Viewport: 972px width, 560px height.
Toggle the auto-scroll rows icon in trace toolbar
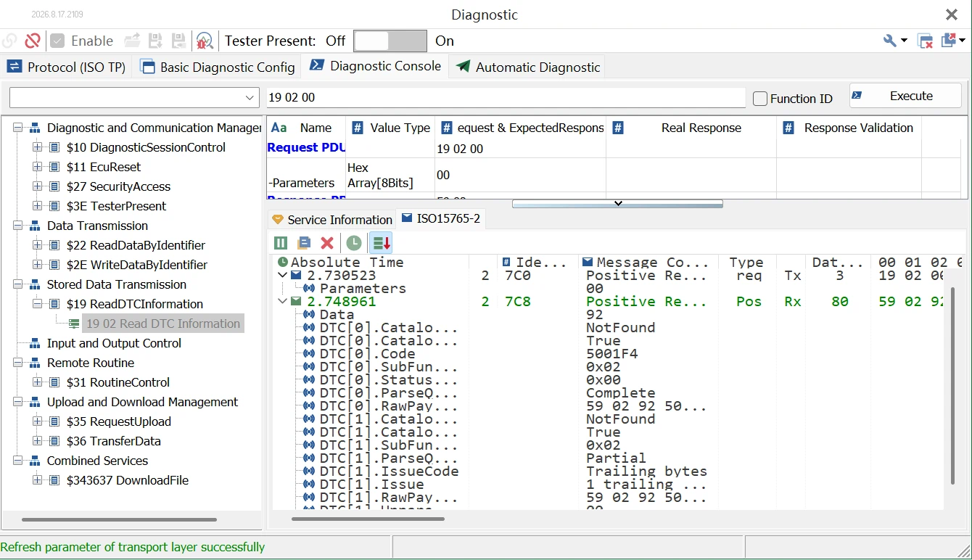[381, 243]
